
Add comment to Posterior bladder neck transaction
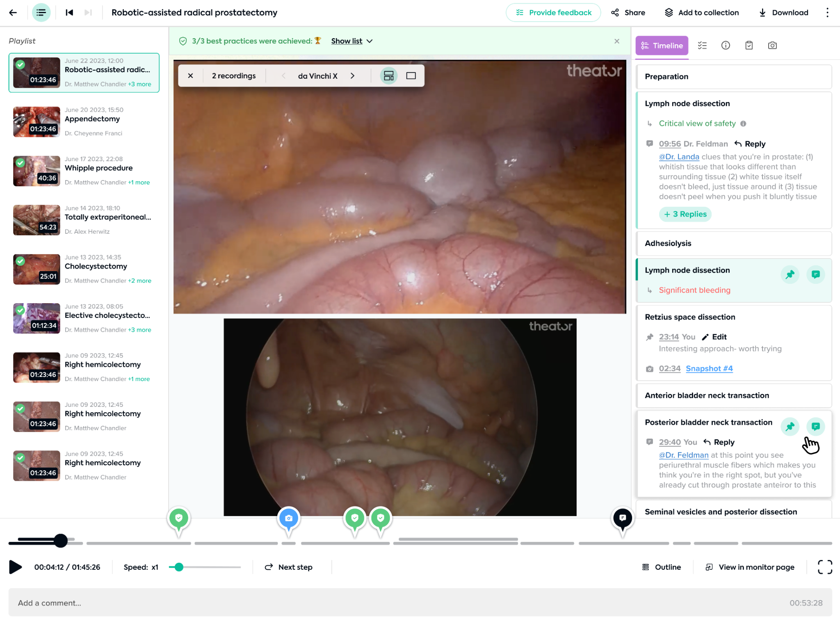[x=815, y=427]
